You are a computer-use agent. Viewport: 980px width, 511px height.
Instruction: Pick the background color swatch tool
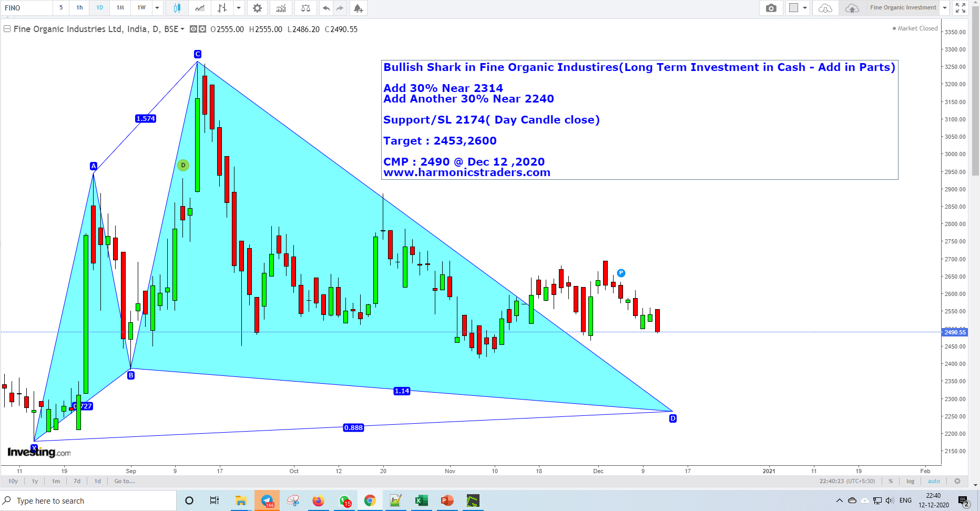click(x=794, y=8)
